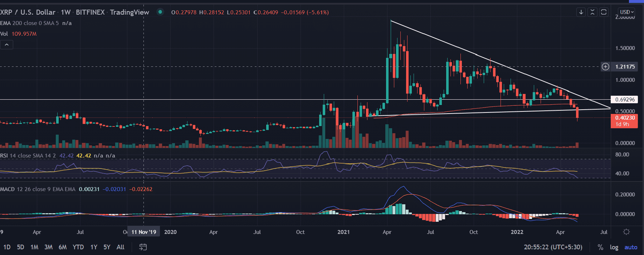Select the YTD time range
Image resolution: width=644 pixels, height=255 pixels.
[x=78, y=247]
